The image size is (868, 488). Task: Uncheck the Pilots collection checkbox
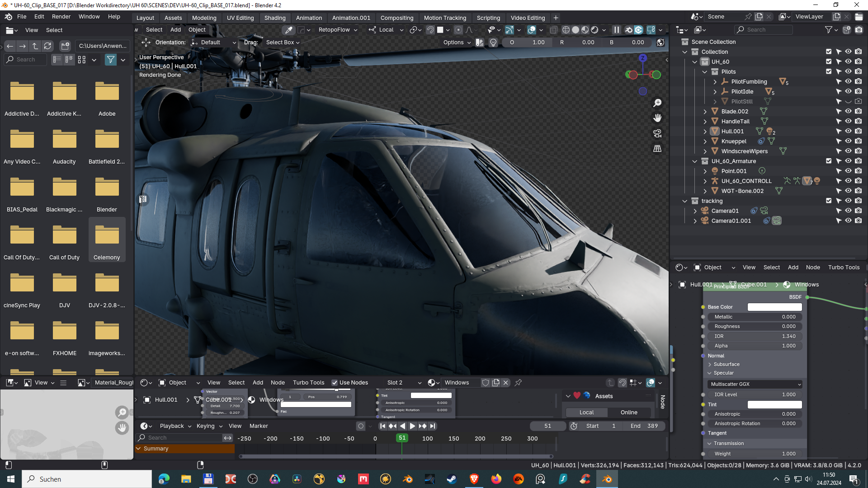coord(829,71)
